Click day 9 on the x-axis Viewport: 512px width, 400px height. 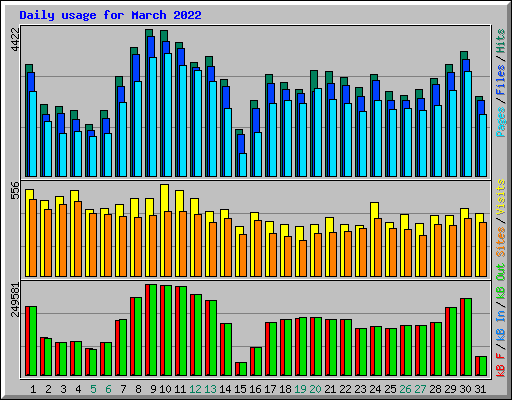[153, 389]
